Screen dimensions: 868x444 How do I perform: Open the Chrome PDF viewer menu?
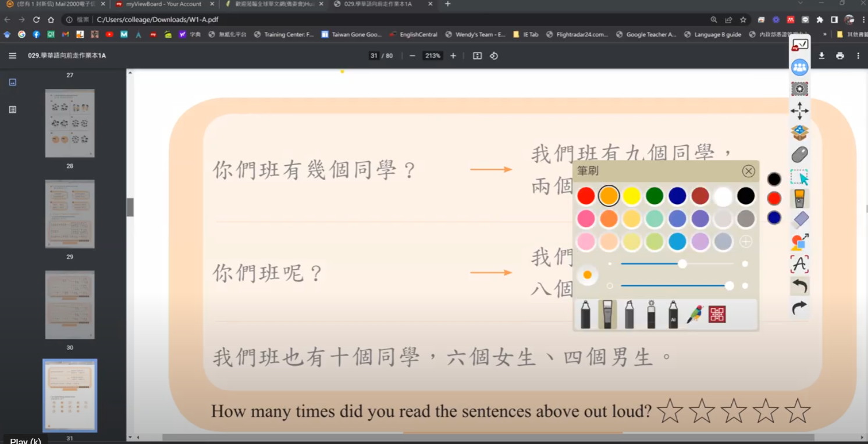(858, 55)
